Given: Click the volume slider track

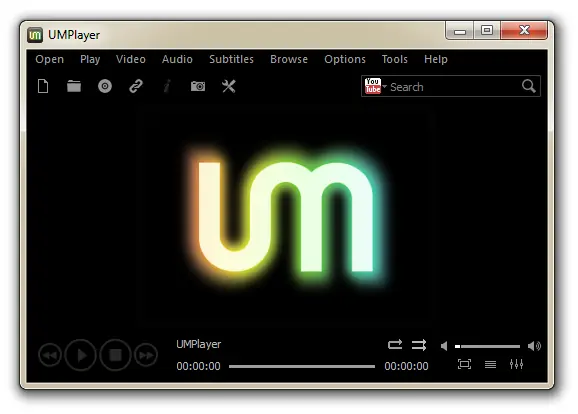Looking at the screenshot, I should (x=487, y=346).
